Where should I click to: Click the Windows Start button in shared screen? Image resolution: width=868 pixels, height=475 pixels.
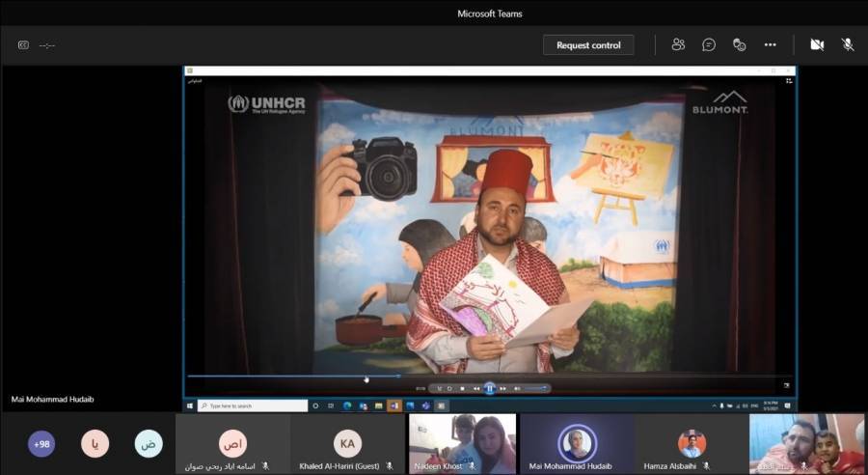click(190, 405)
